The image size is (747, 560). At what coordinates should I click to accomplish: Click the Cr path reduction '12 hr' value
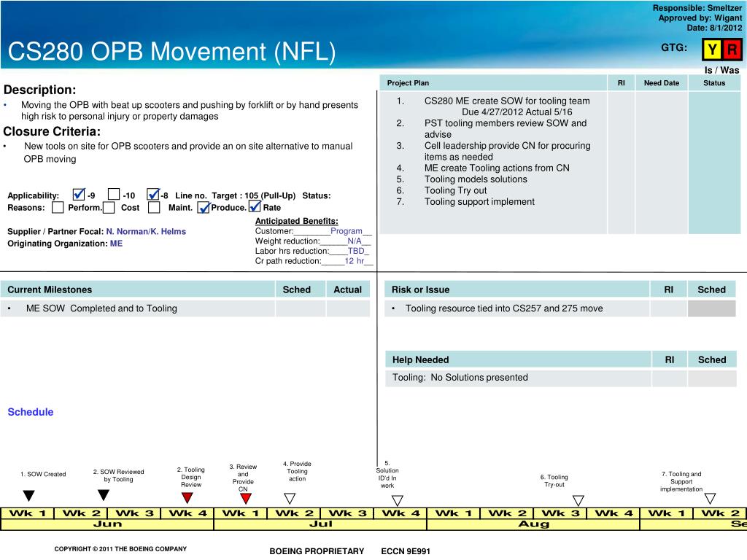pos(355,261)
